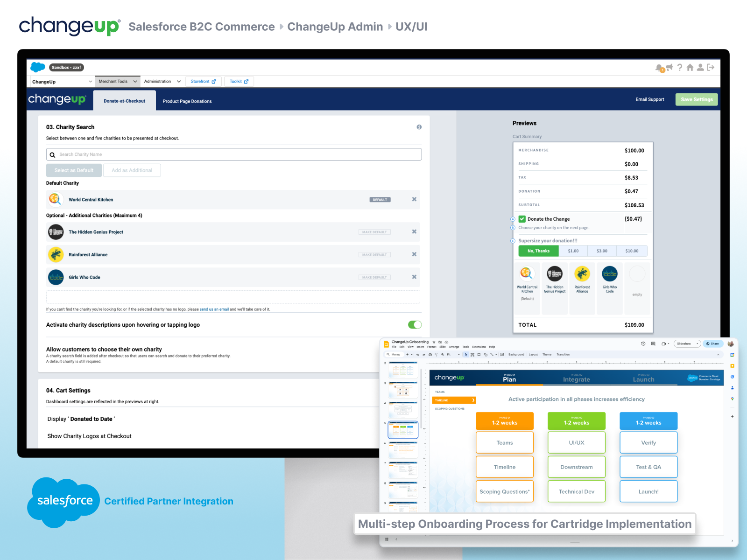Select slide 2 thumbnail in filmstrip

[403, 370]
